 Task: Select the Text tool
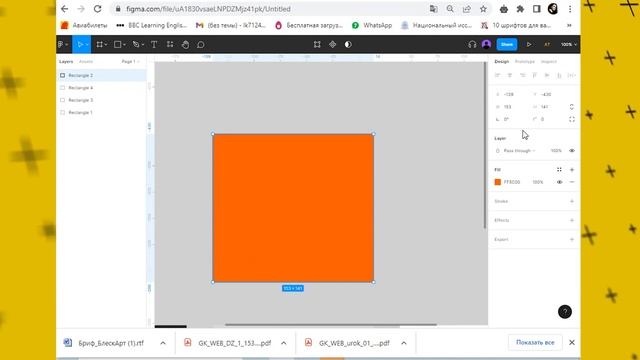154,44
